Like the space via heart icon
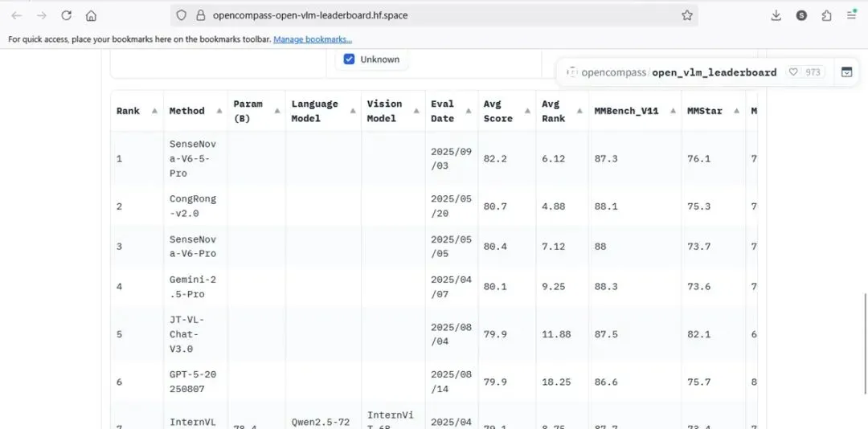 pyautogui.click(x=793, y=72)
